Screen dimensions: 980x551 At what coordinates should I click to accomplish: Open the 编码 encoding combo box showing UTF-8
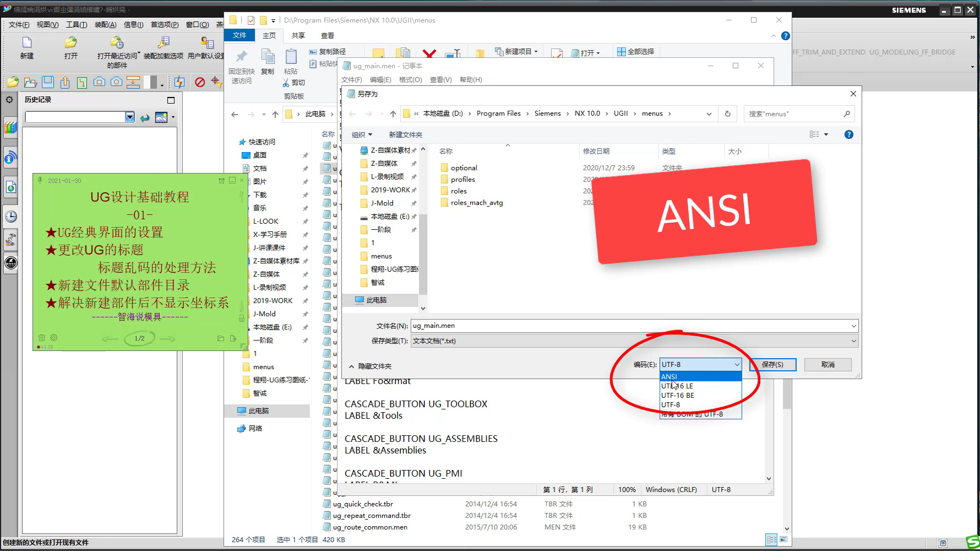click(x=701, y=364)
